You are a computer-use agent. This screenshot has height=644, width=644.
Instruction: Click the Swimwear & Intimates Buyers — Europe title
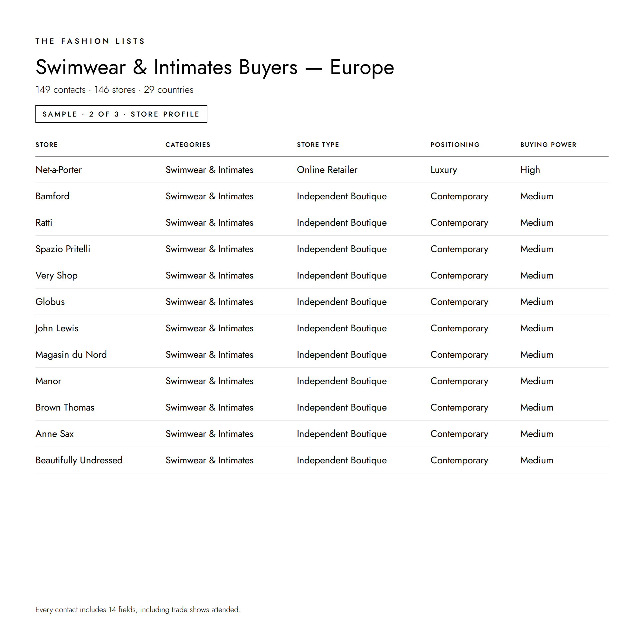coord(215,67)
